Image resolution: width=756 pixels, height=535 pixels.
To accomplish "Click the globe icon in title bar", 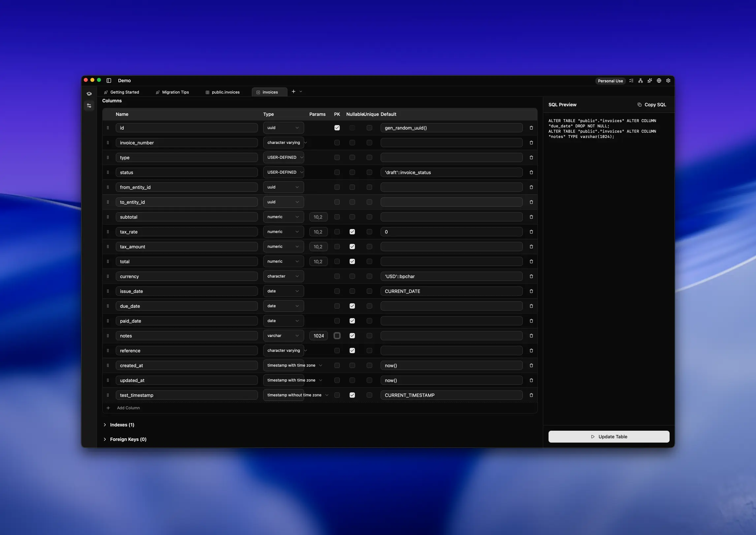I will click(659, 81).
